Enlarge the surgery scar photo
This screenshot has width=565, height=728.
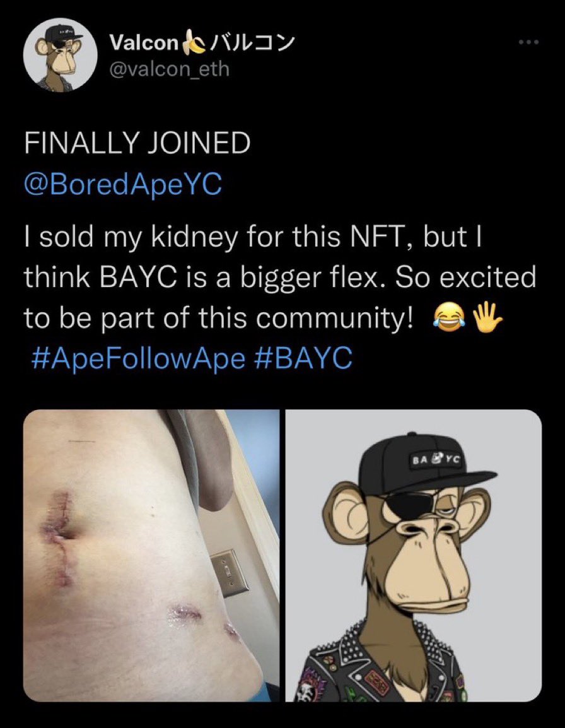(151, 555)
